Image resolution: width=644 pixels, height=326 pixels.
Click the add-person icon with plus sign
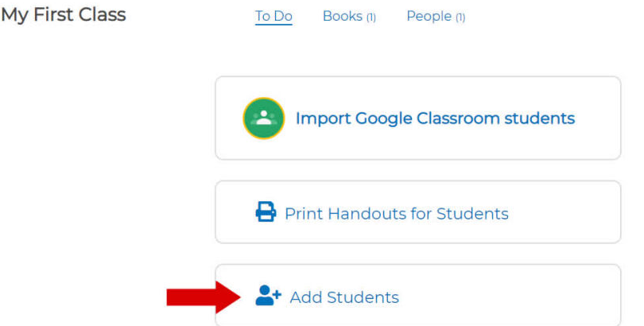coord(267,297)
